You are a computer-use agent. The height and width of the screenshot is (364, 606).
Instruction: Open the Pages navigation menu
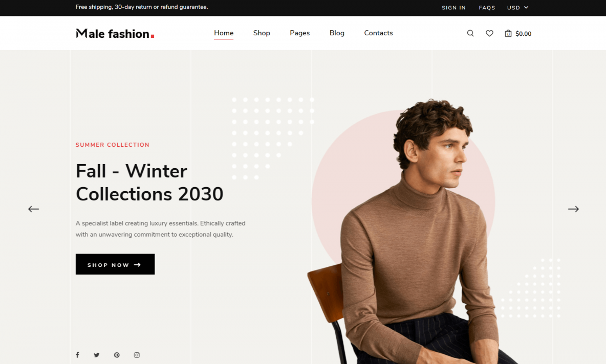(x=299, y=33)
